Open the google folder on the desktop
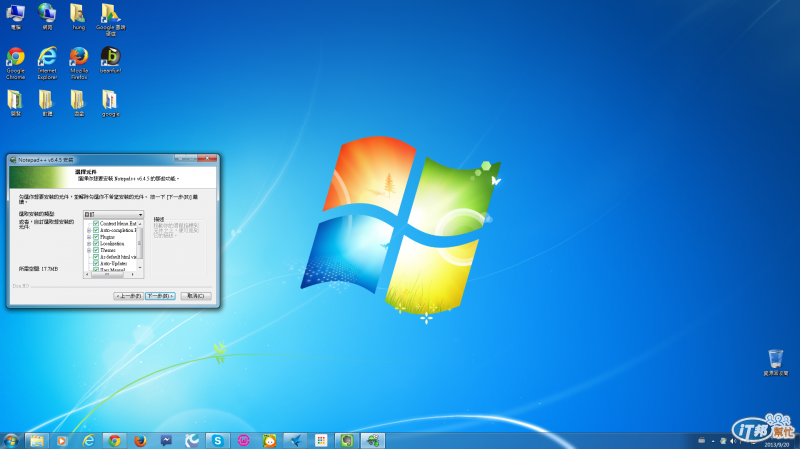This screenshot has height=449, width=800. coord(110,104)
